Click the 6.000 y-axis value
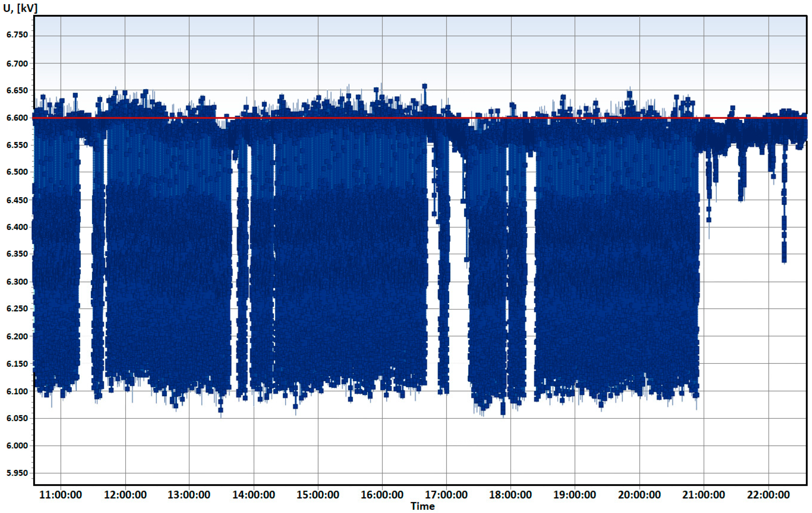The width and height of the screenshot is (812, 513). click(17, 445)
